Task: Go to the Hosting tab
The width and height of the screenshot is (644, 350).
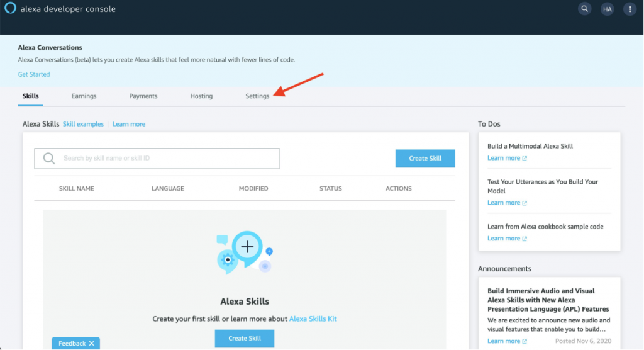Action: [x=201, y=96]
